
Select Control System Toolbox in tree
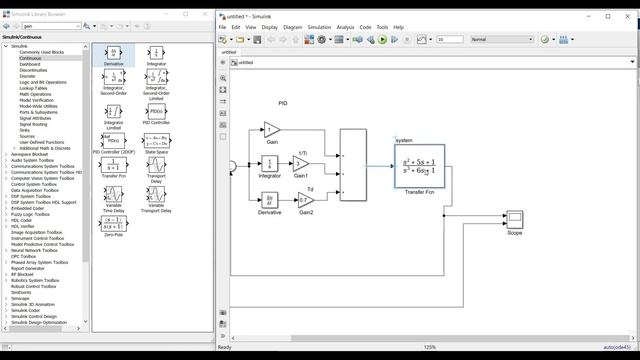click(34, 184)
